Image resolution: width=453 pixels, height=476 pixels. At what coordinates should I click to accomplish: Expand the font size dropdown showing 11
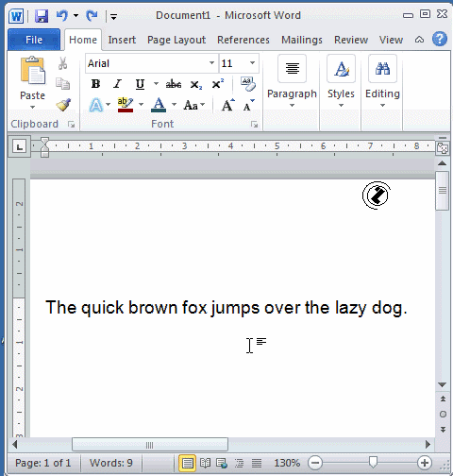click(252, 63)
